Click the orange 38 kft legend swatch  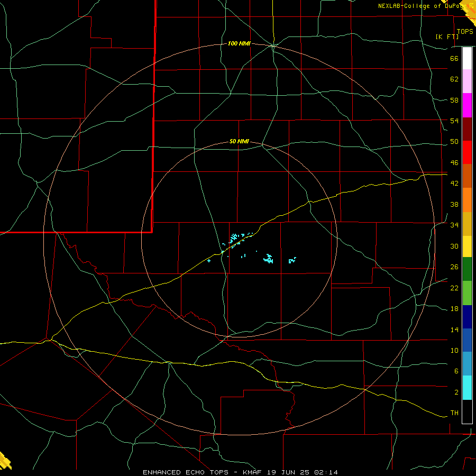467,200
